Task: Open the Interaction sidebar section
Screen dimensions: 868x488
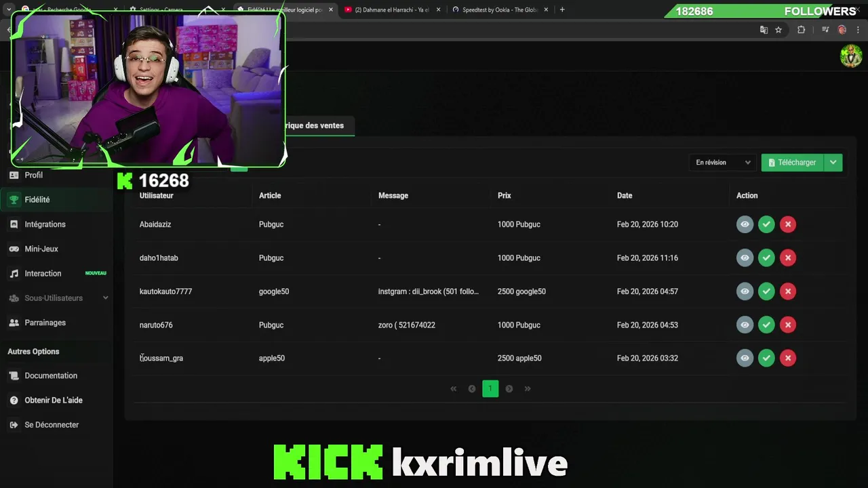Action: coord(56,273)
